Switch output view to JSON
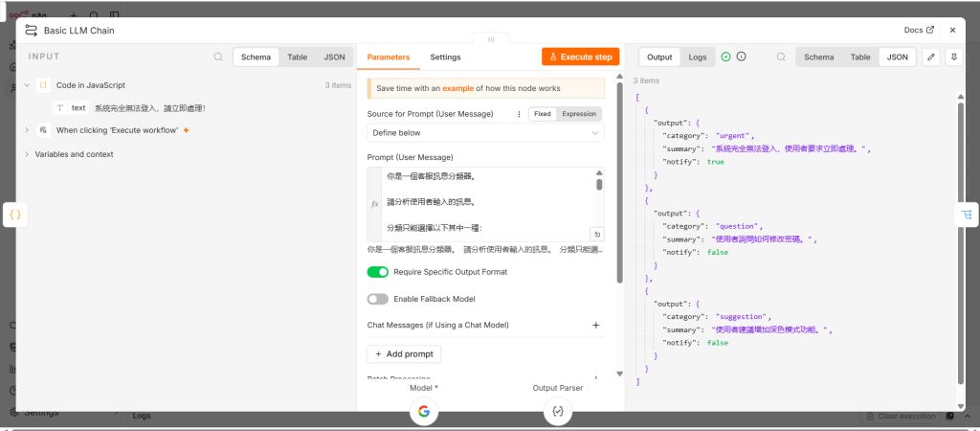 point(898,57)
